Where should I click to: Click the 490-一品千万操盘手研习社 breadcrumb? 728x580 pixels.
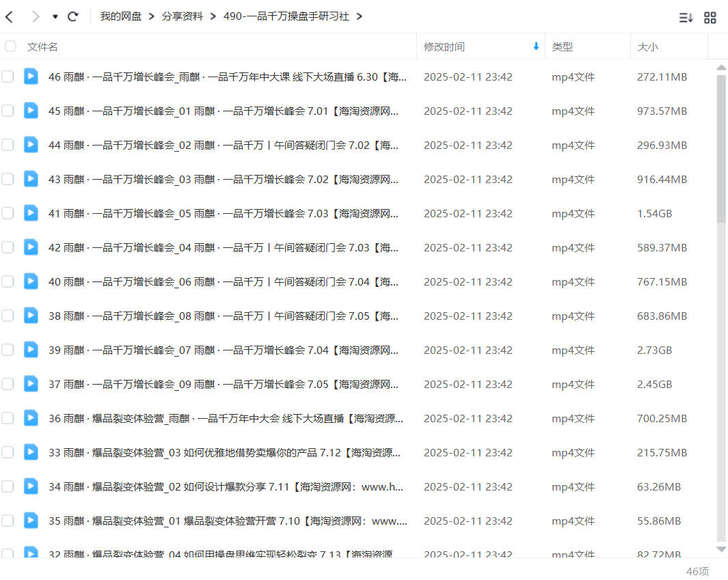click(x=286, y=16)
